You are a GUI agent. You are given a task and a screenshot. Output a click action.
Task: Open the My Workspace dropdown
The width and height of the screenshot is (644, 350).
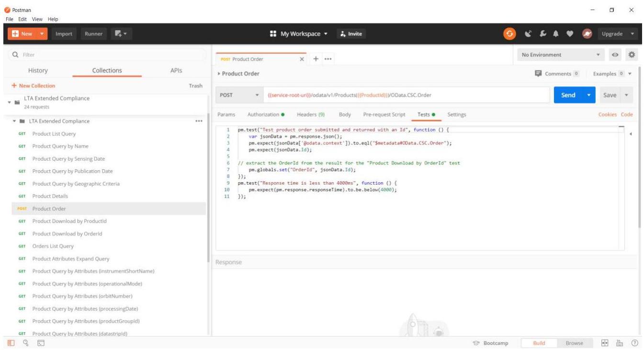(299, 34)
